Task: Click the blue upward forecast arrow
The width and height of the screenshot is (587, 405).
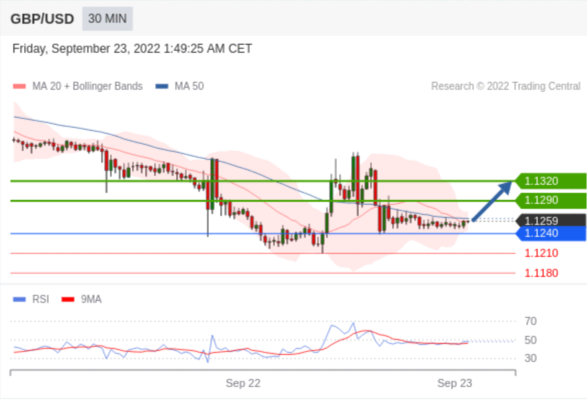Action: click(x=492, y=201)
